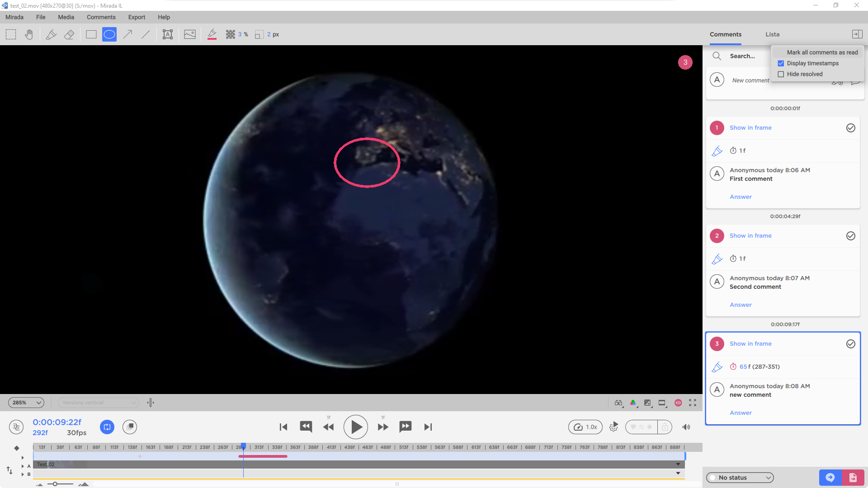
Task: Open the No status dropdown
Action: click(x=740, y=478)
